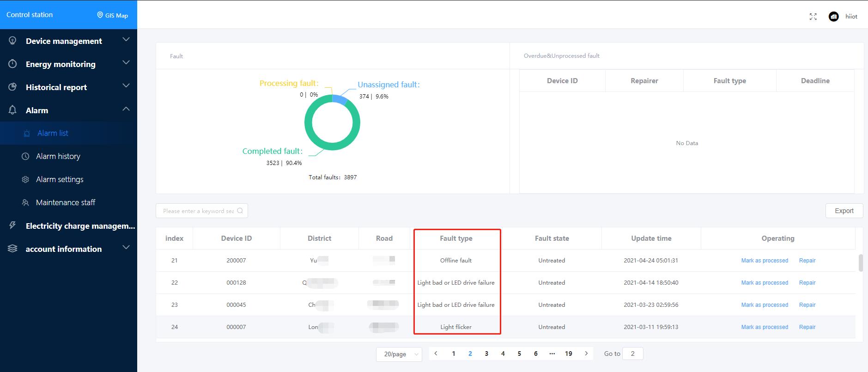Image resolution: width=868 pixels, height=372 pixels.
Task: Mark device 200007 fault as processed
Action: (x=765, y=261)
